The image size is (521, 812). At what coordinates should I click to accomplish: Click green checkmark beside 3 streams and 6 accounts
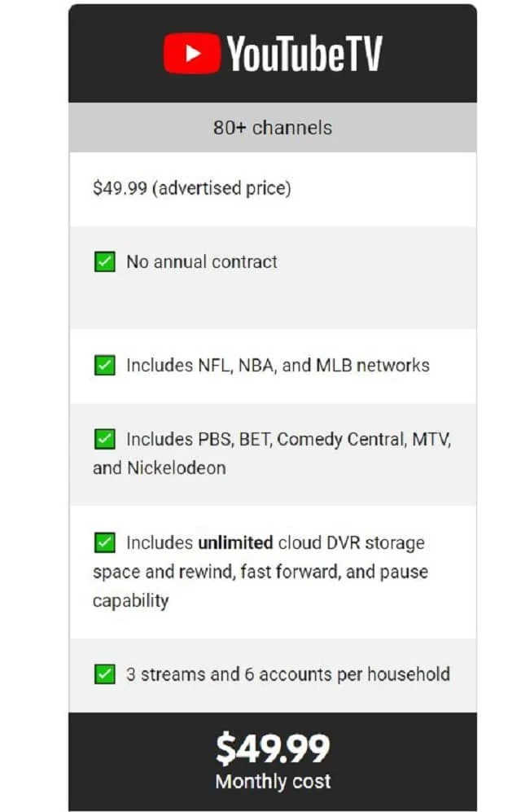click(x=104, y=674)
